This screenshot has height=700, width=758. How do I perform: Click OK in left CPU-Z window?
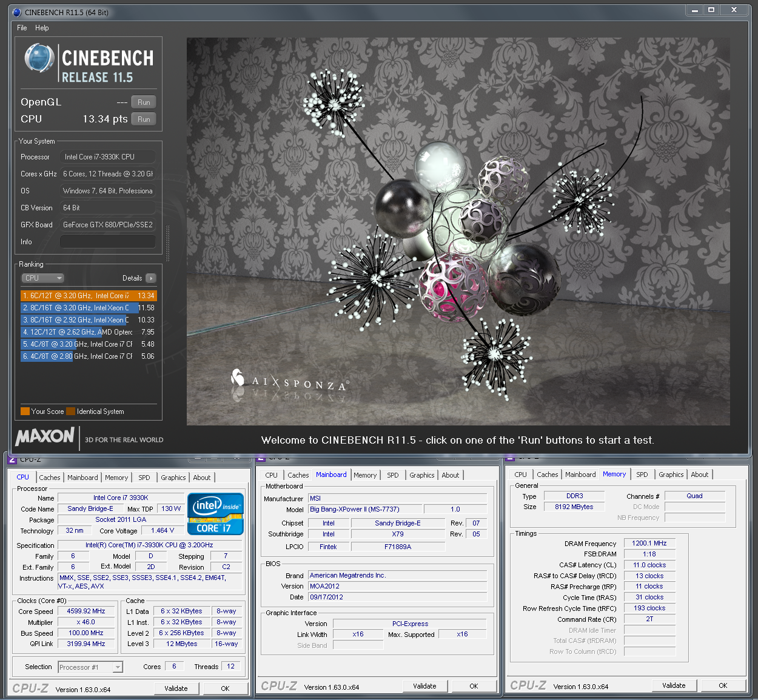click(225, 688)
